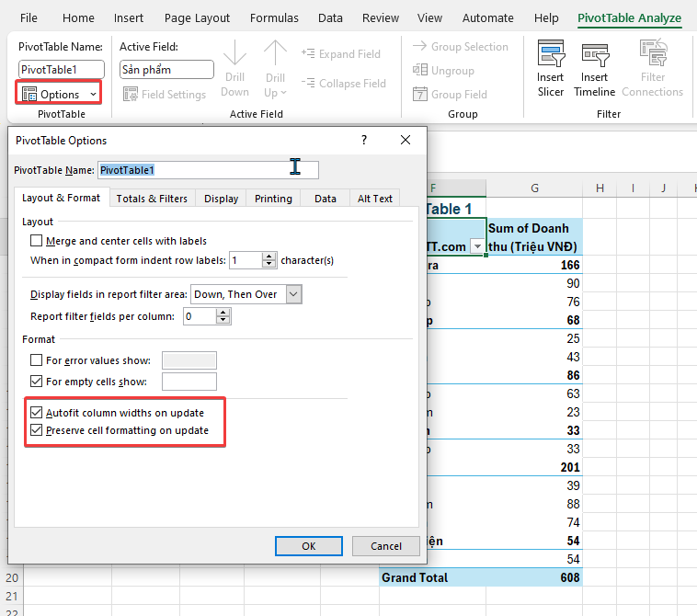
Task: Click the ribbon PivotTable Name box
Action: pyautogui.click(x=62, y=70)
